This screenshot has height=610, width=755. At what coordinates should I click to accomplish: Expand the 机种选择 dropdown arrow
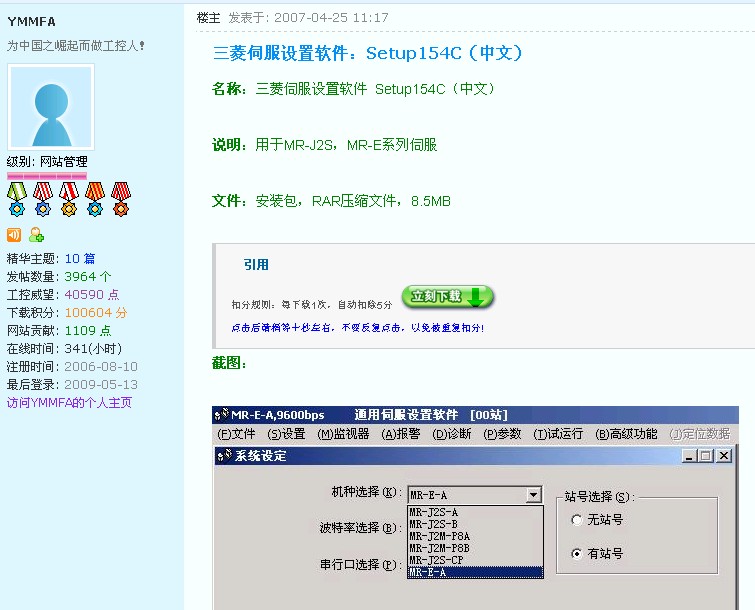(x=533, y=494)
